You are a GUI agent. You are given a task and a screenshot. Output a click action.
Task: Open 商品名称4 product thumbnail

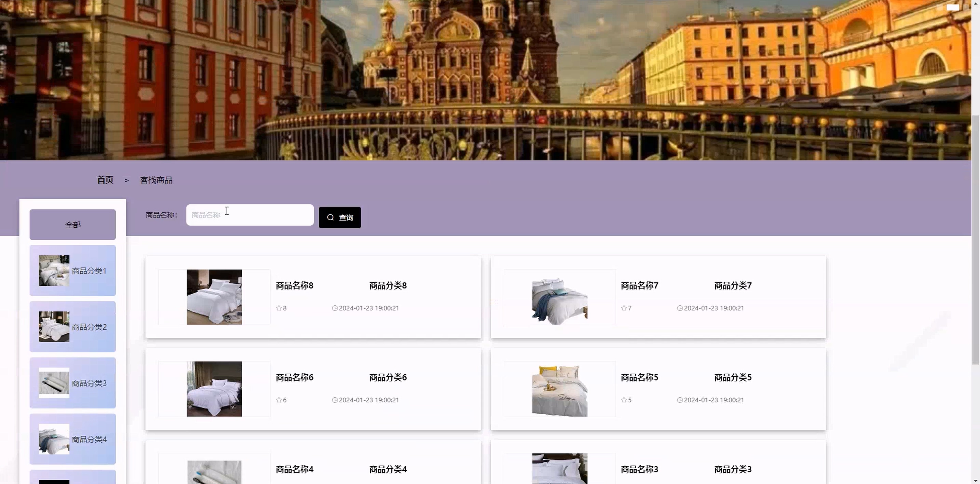coord(214,472)
